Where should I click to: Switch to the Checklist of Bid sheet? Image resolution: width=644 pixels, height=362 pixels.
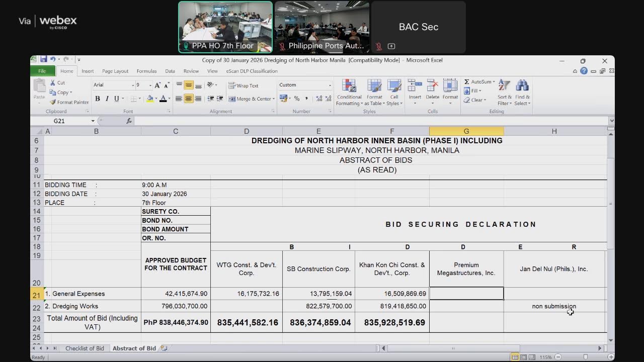pyautogui.click(x=85, y=348)
